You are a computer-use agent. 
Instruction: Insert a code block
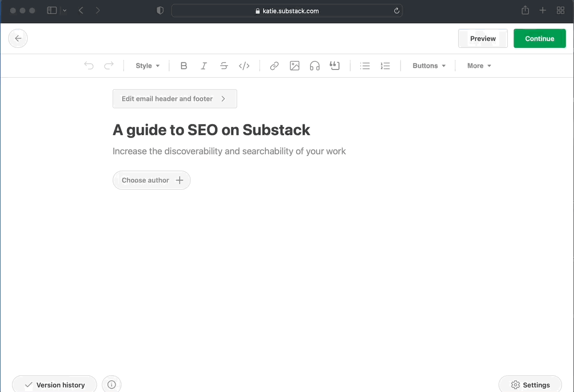244,66
